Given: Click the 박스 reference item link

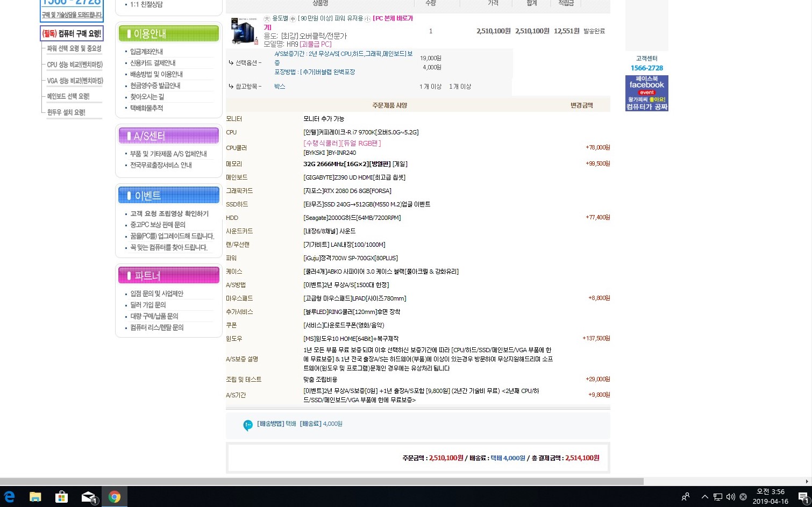Looking at the screenshot, I should [x=280, y=86].
